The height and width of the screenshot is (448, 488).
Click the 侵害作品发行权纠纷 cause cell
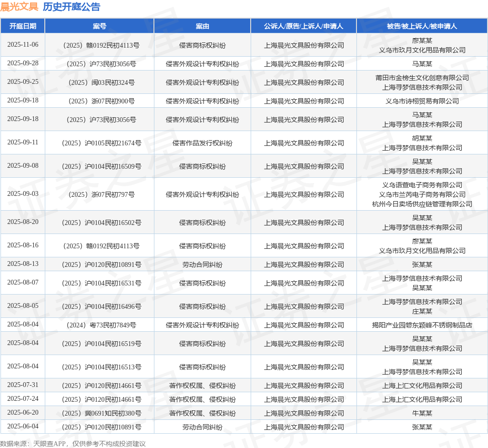point(202,143)
